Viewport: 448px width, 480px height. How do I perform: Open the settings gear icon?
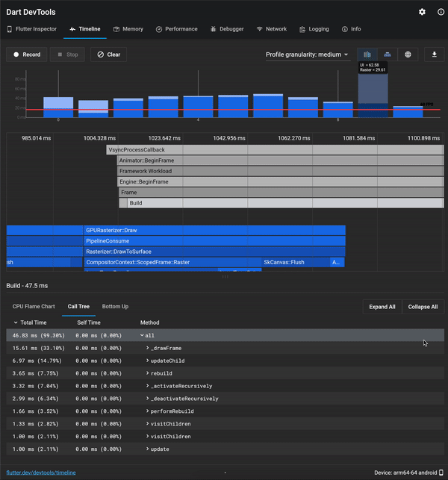422,12
